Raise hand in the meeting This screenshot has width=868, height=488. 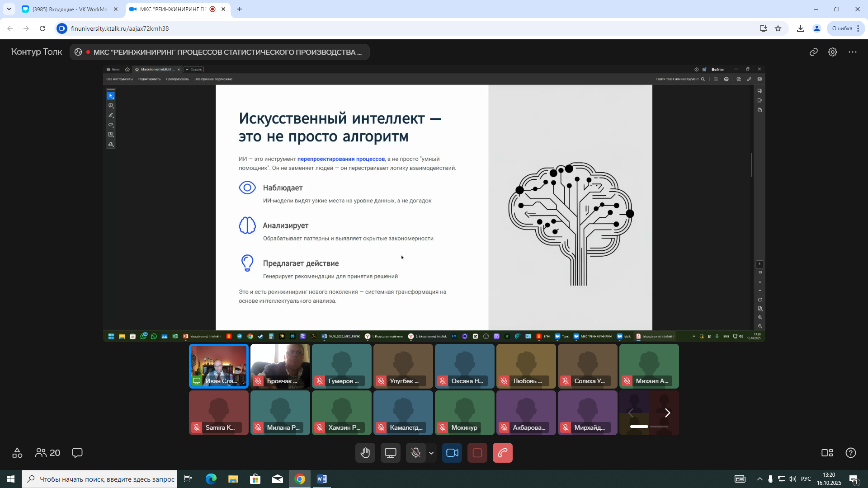tap(365, 453)
